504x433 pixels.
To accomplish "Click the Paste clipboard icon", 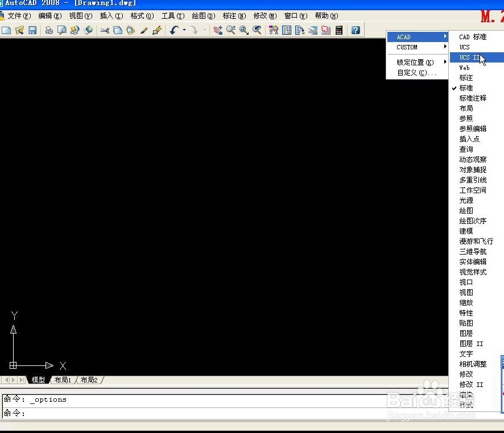I will pyautogui.click(x=130, y=31).
